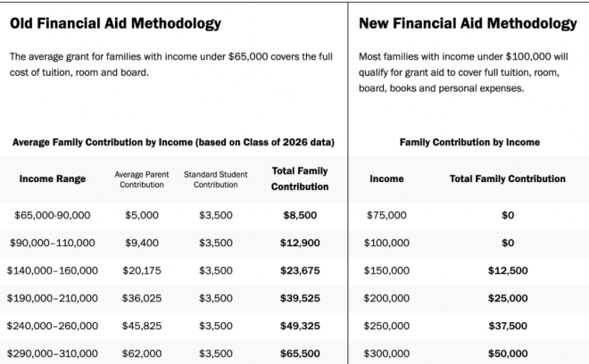The height and width of the screenshot is (364, 589).
Task: Select the $75,000 income cell
Action: 386,215
